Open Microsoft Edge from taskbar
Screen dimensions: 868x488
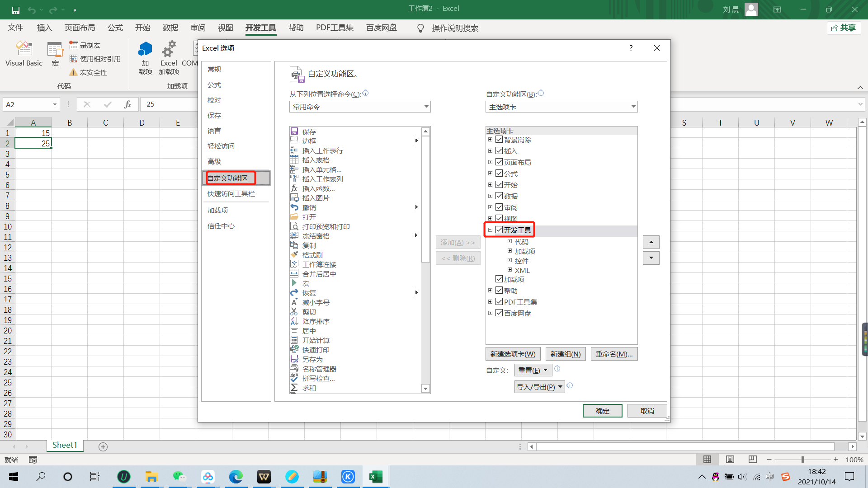236,477
